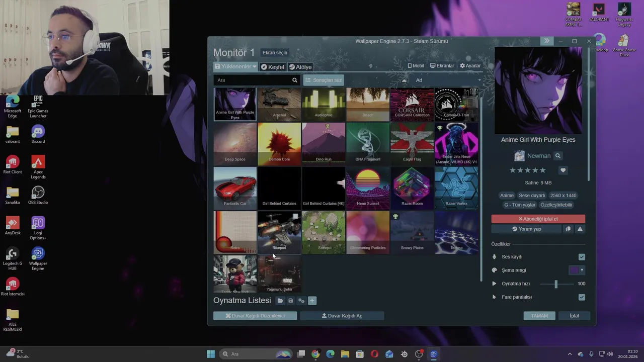644x362 pixels.
Task: Switch to the Atölye tab
Action: coord(300,67)
